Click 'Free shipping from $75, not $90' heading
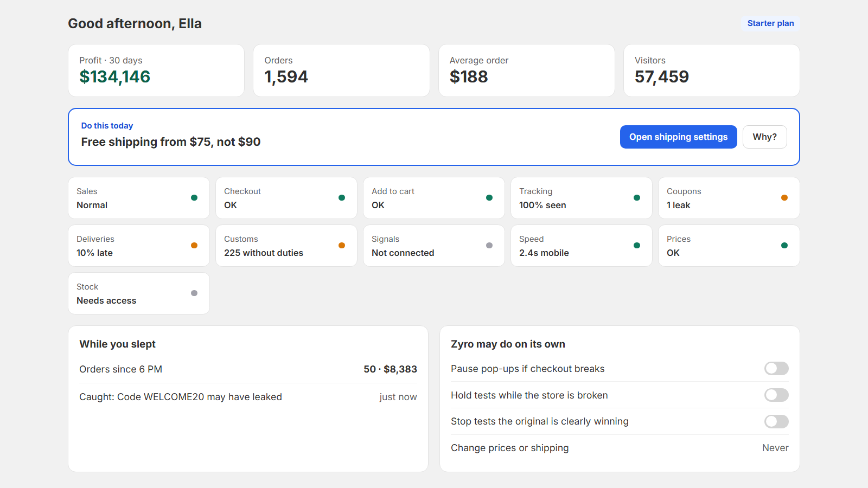This screenshot has width=868, height=488. [x=171, y=142]
